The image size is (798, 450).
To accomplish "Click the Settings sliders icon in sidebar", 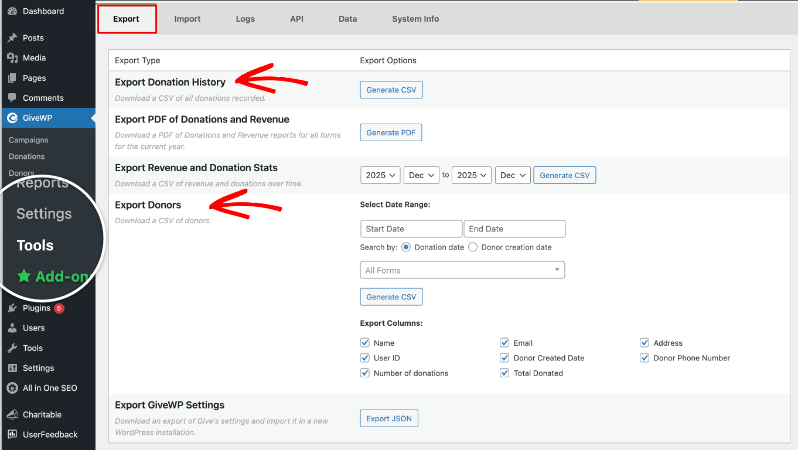I will [x=12, y=368].
